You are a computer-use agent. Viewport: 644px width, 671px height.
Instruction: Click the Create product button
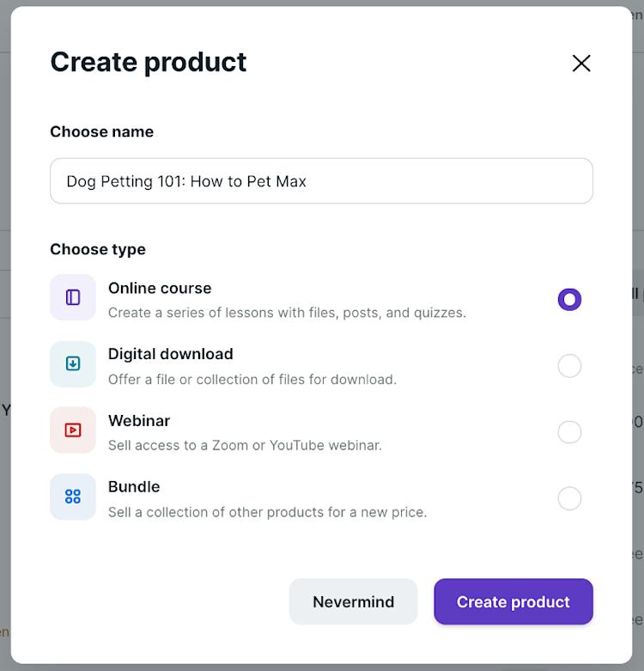pyautogui.click(x=513, y=601)
